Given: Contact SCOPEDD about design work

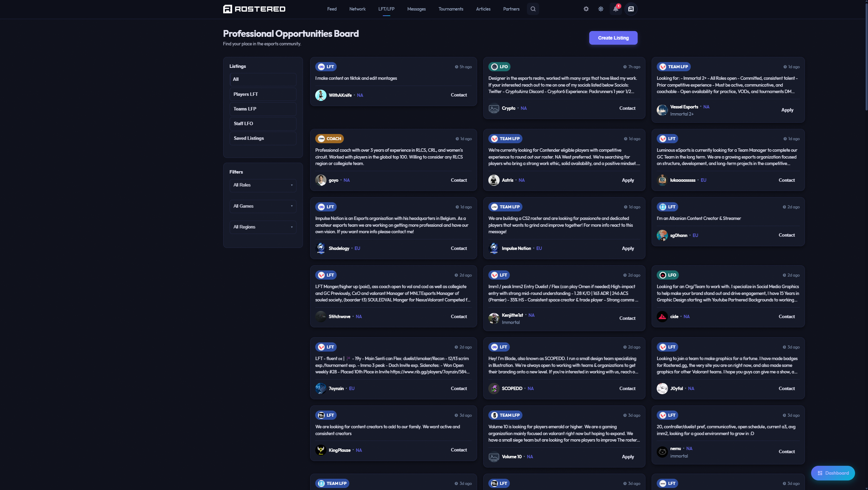Looking at the screenshot, I should [627, 389].
